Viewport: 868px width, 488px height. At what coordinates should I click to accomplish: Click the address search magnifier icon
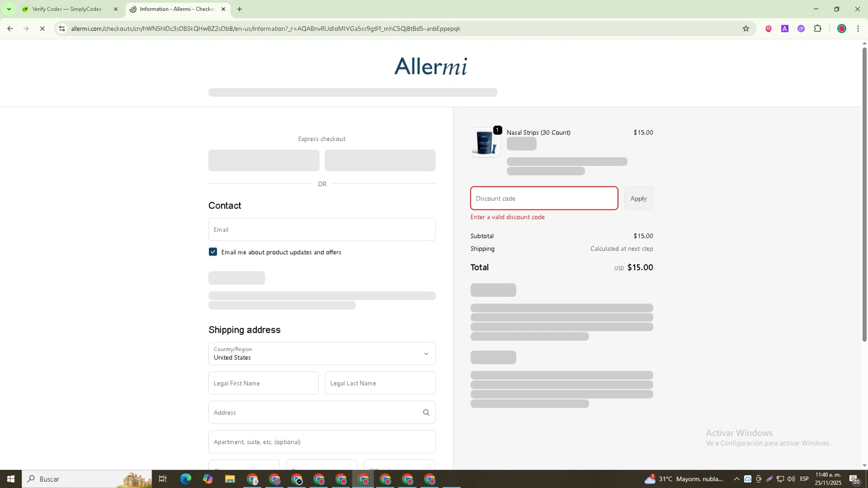[426, 412]
